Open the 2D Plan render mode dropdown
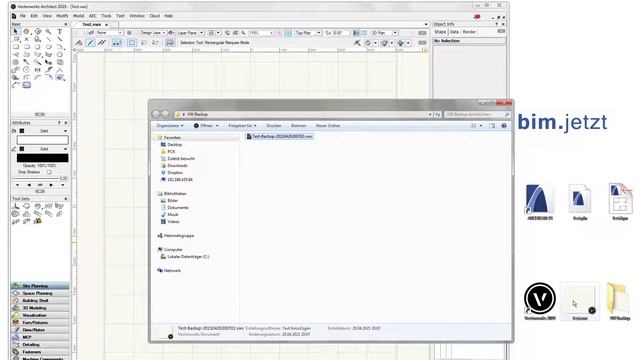Viewport: 640px width, 360px height. [x=384, y=33]
